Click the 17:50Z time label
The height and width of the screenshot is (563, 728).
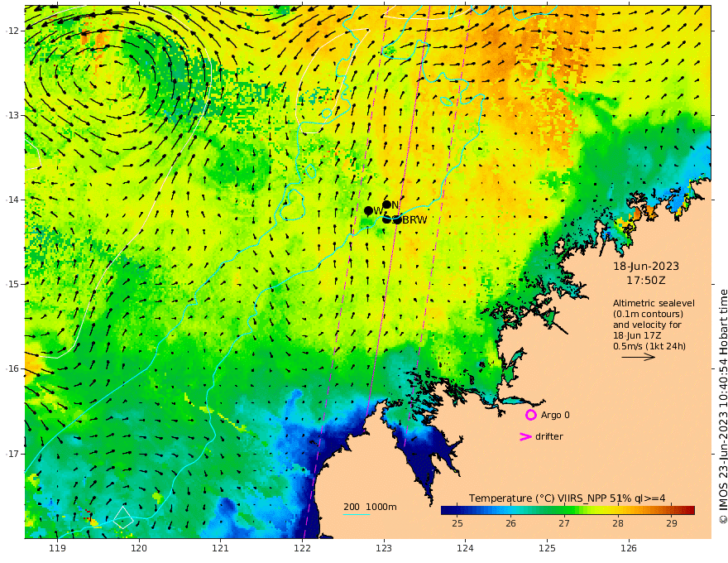pyautogui.click(x=646, y=281)
